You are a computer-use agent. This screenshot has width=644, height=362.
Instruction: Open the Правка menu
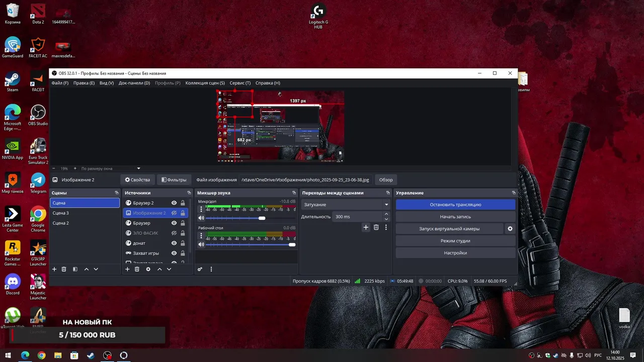pos(84,83)
